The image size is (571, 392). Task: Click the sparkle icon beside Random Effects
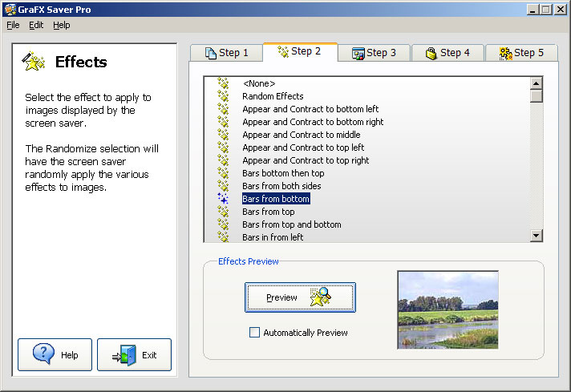[x=223, y=96]
